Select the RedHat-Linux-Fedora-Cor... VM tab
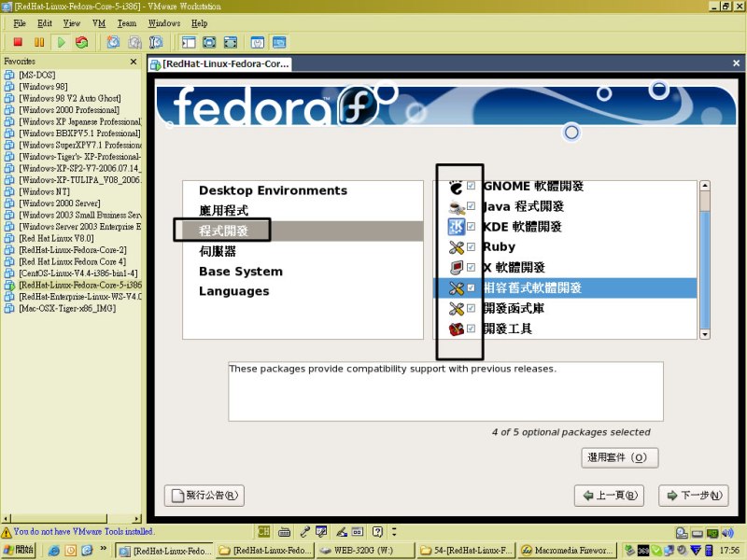The width and height of the screenshot is (747, 560). tap(219, 63)
